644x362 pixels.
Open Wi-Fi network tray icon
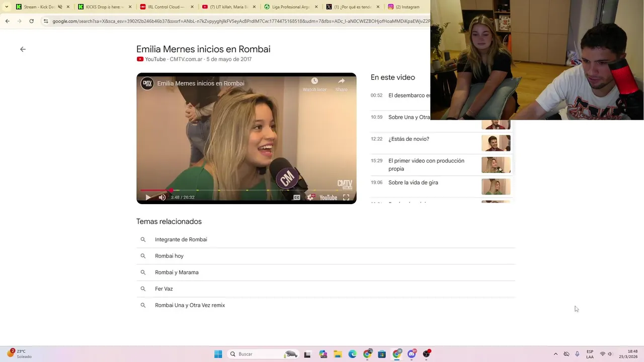pos(602,354)
